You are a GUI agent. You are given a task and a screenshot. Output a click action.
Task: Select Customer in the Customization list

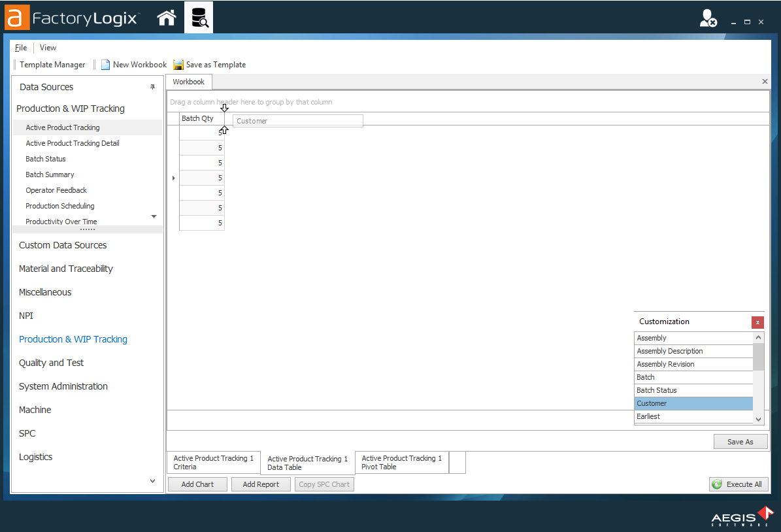693,403
